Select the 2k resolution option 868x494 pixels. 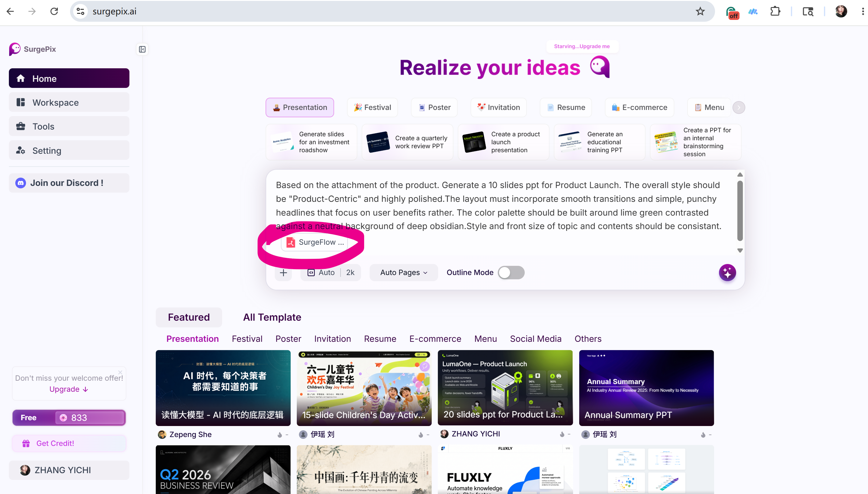pyautogui.click(x=350, y=273)
